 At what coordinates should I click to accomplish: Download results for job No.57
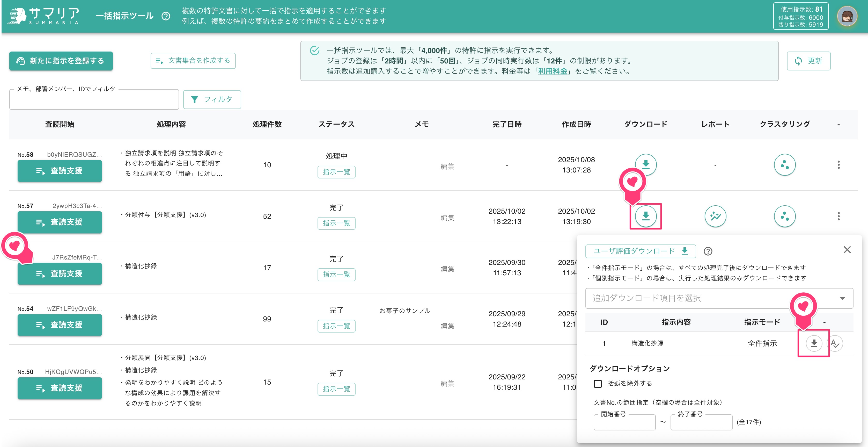click(646, 216)
